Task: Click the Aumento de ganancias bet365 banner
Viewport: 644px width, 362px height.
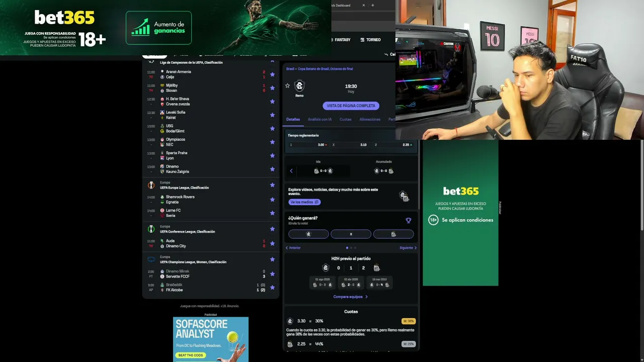Action: (x=159, y=28)
